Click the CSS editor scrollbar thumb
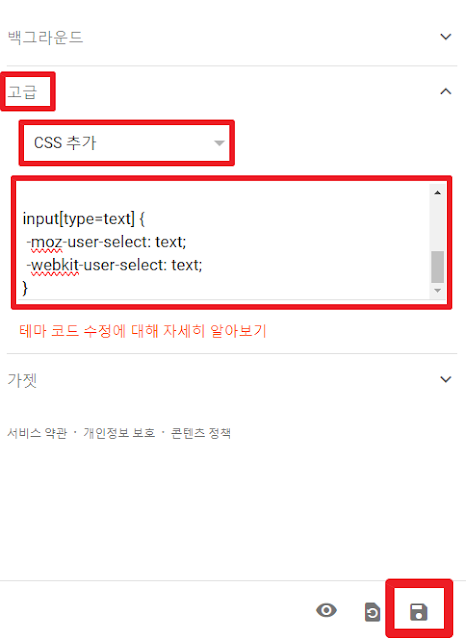Screen dimensions: 466x639 point(437,267)
